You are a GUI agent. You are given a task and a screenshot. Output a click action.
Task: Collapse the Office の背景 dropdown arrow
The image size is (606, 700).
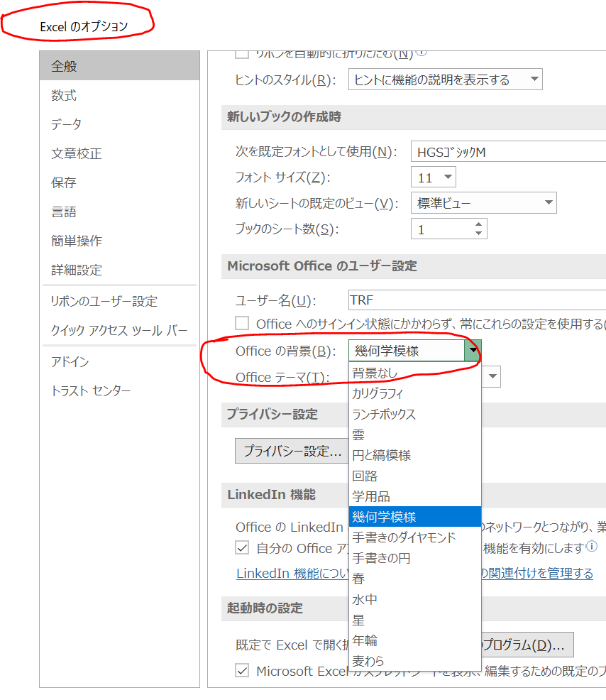[x=473, y=351]
